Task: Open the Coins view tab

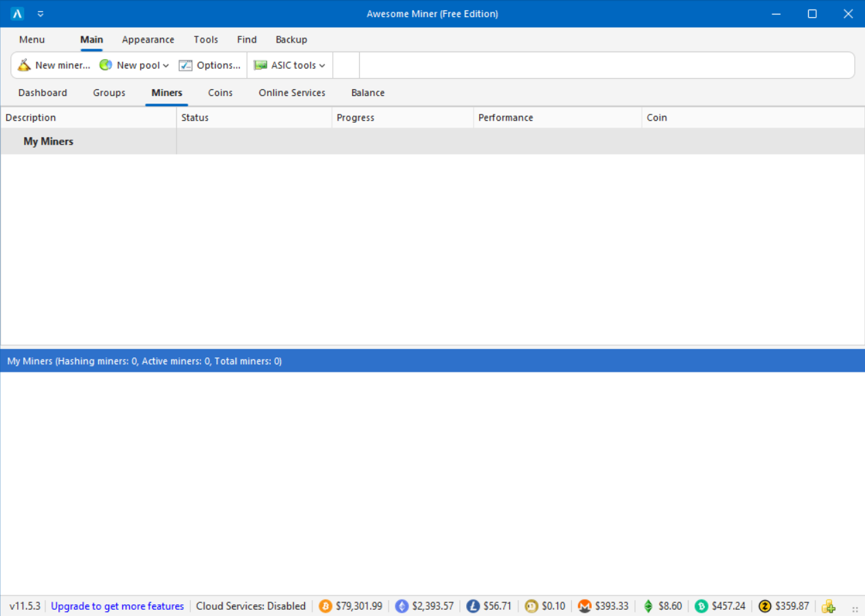Action: [220, 93]
